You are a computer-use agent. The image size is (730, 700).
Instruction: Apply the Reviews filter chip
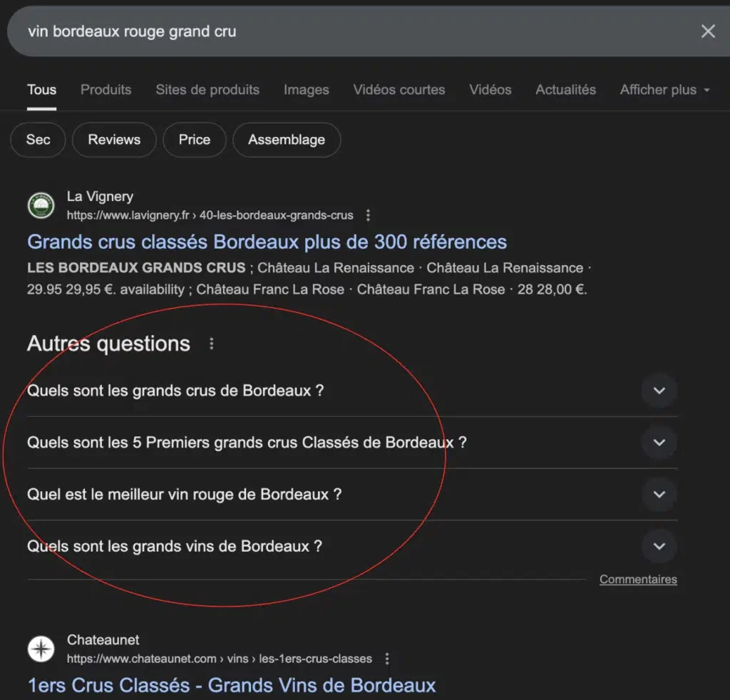tap(114, 140)
